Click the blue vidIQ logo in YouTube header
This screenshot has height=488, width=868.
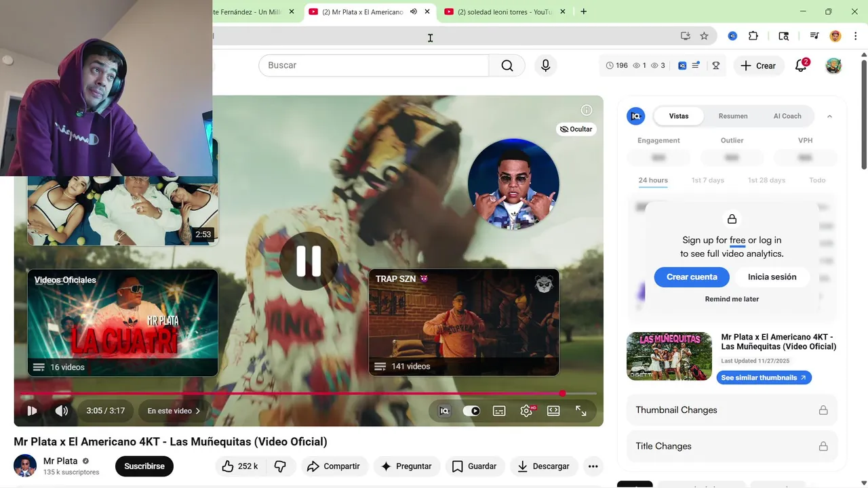[x=682, y=66]
